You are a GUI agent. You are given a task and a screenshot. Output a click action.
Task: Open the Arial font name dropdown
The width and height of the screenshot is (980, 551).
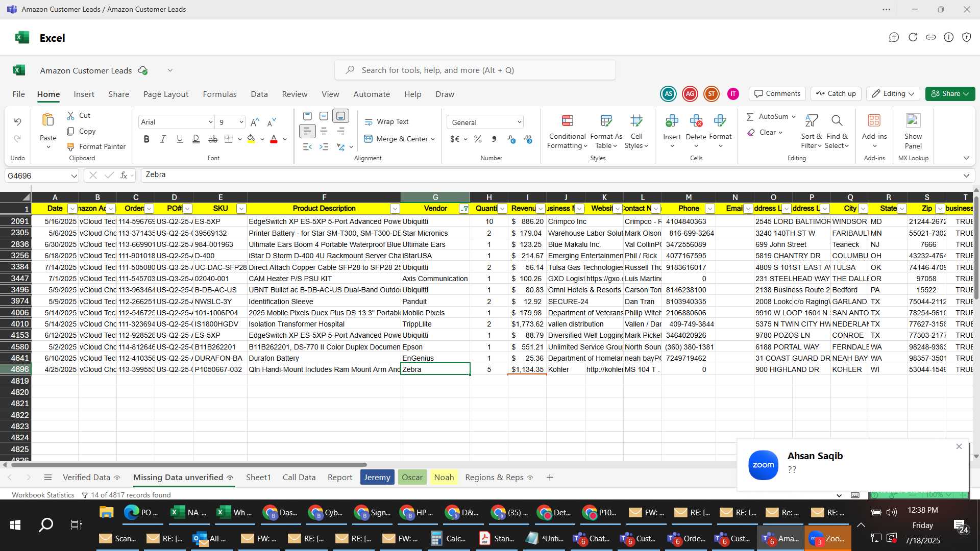(x=210, y=122)
